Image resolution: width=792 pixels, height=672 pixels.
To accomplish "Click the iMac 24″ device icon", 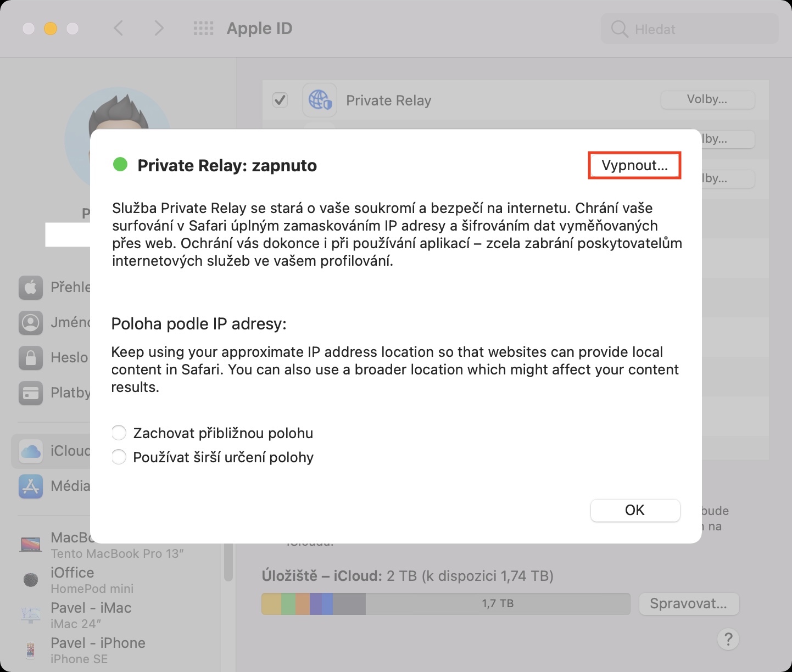I will pos(31,615).
